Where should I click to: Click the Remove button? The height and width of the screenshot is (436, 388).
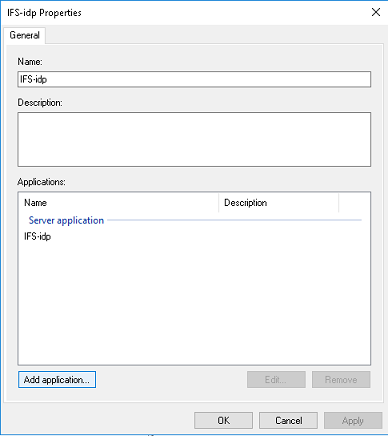(341, 380)
